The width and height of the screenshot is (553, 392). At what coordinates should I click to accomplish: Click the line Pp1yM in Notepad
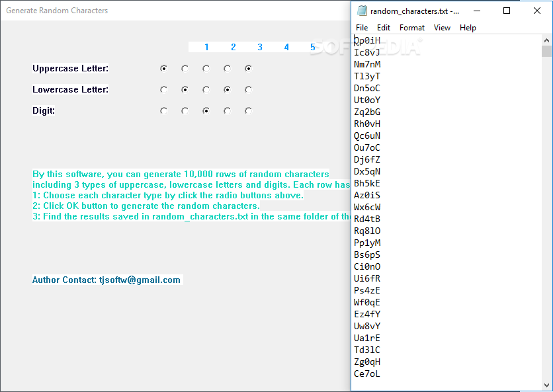367,243
